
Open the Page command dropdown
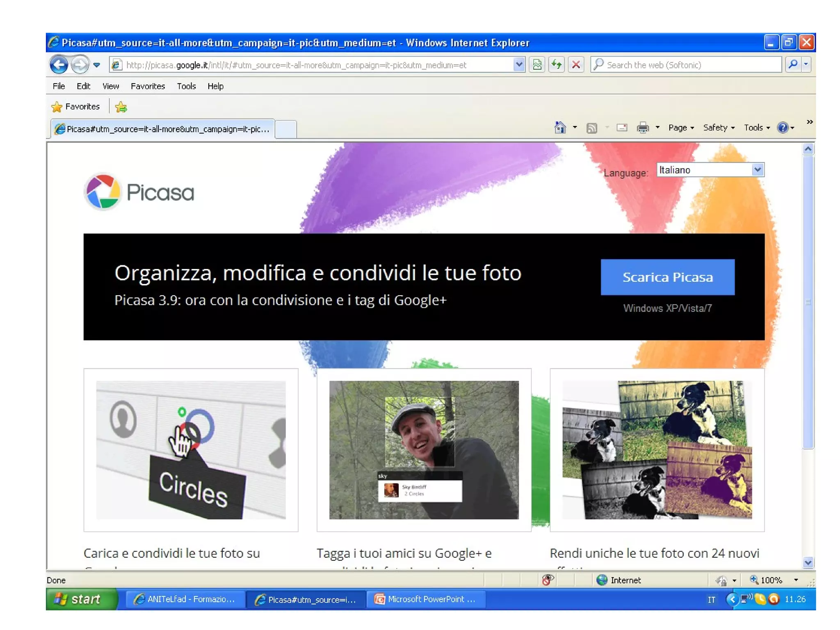pos(681,128)
